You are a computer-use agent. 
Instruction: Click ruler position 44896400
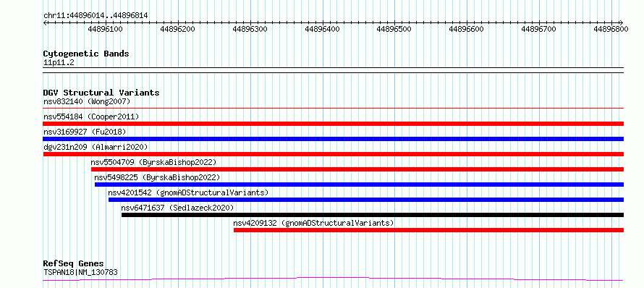[323, 29]
